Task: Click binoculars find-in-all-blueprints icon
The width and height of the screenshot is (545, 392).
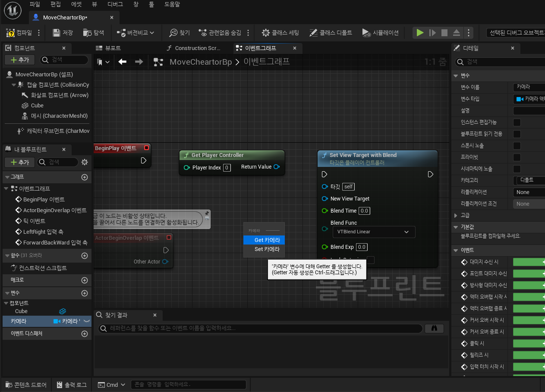Action: tap(434, 329)
